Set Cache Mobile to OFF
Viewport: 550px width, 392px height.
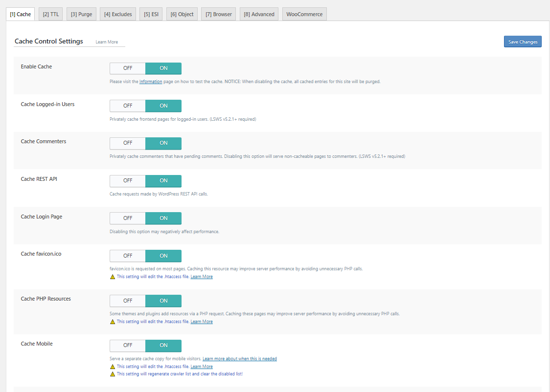(x=128, y=346)
